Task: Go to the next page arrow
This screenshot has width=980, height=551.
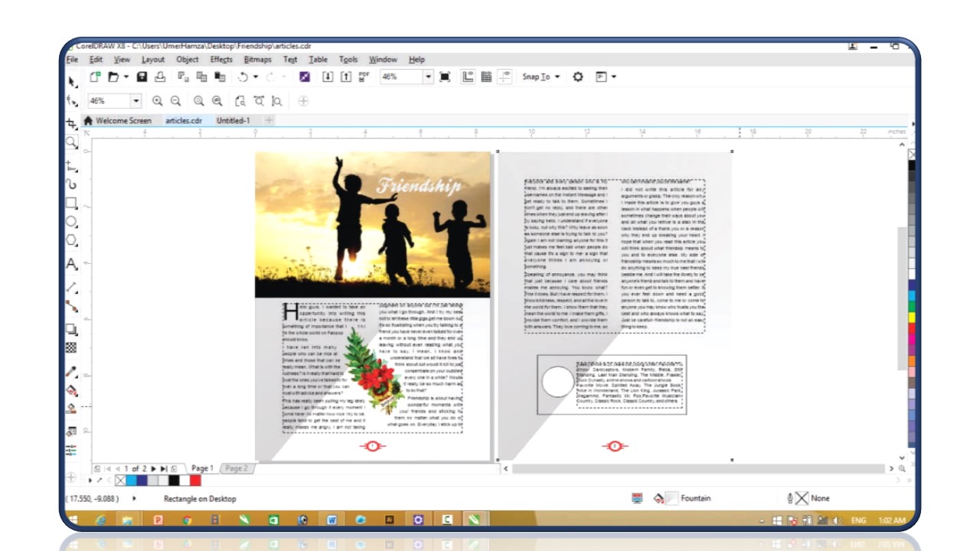Action: (x=153, y=468)
